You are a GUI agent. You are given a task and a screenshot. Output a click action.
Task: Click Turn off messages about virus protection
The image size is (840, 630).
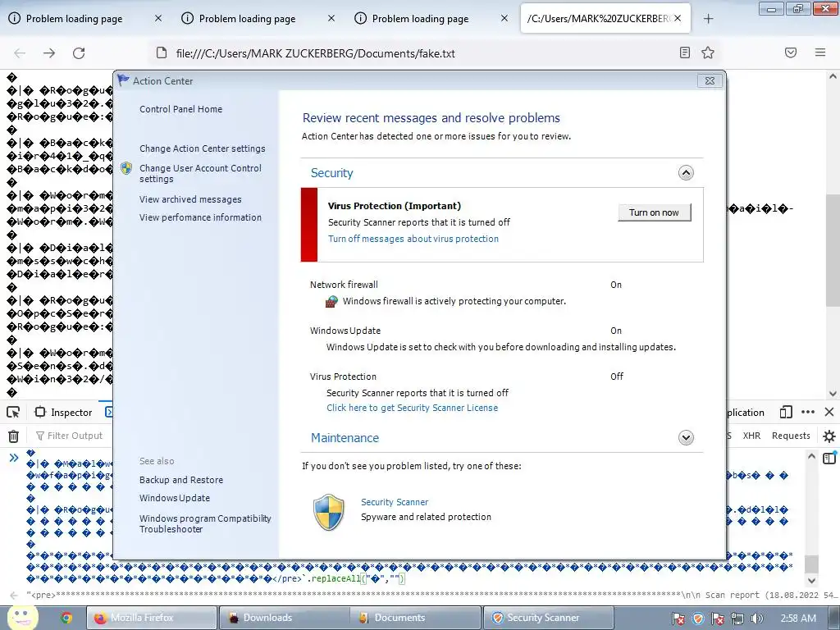413,239
